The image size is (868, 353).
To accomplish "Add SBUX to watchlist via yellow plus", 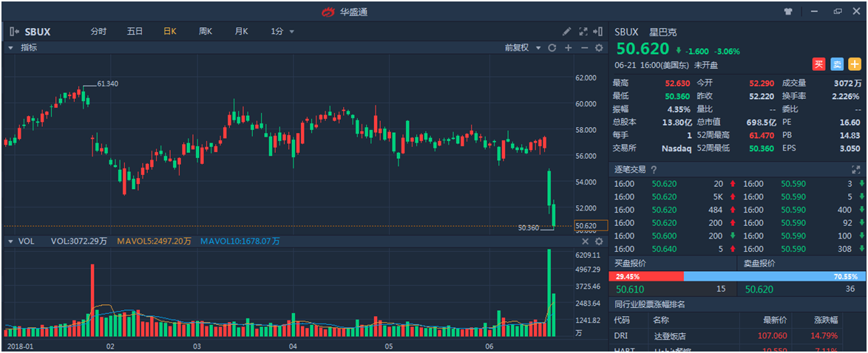I will click(856, 64).
